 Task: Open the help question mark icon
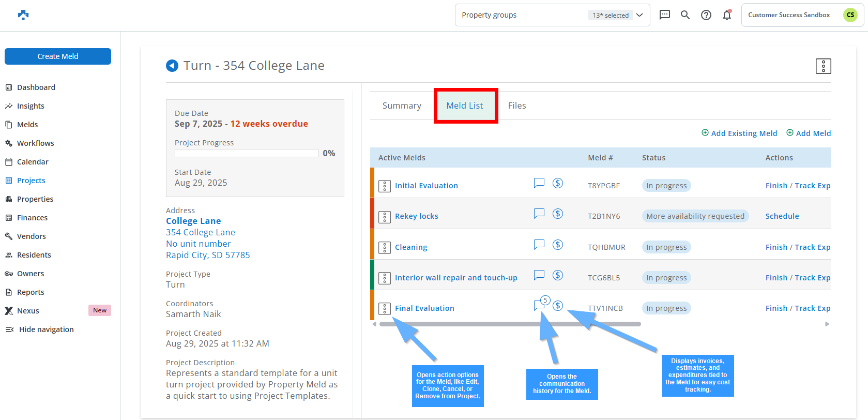point(706,15)
